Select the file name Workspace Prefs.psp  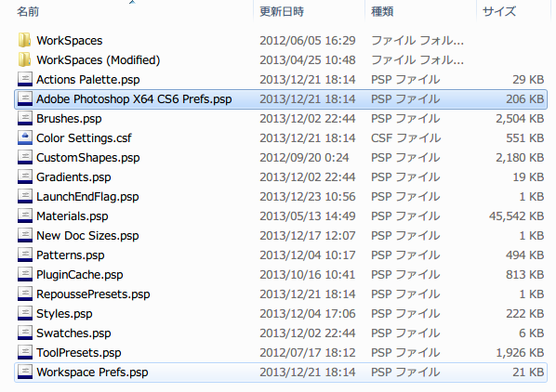pos(92,372)
